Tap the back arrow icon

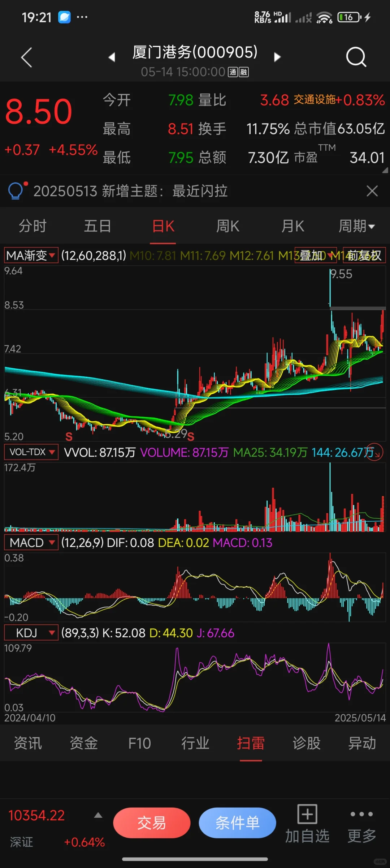[27, 57]
